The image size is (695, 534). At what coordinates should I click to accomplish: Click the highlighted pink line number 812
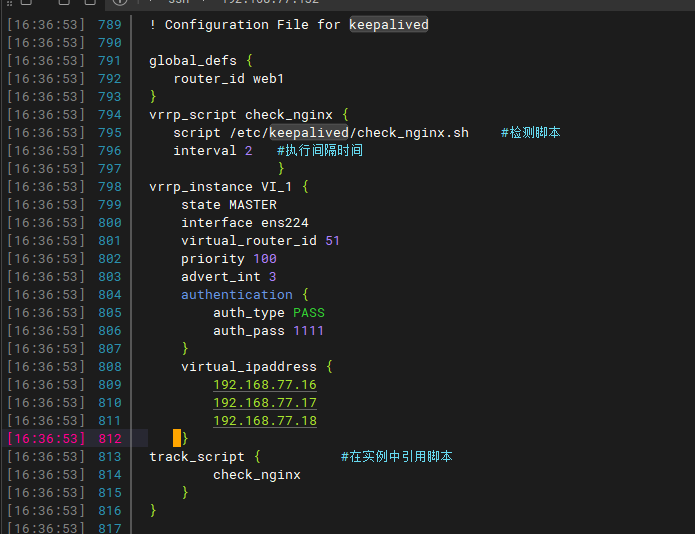110,439
